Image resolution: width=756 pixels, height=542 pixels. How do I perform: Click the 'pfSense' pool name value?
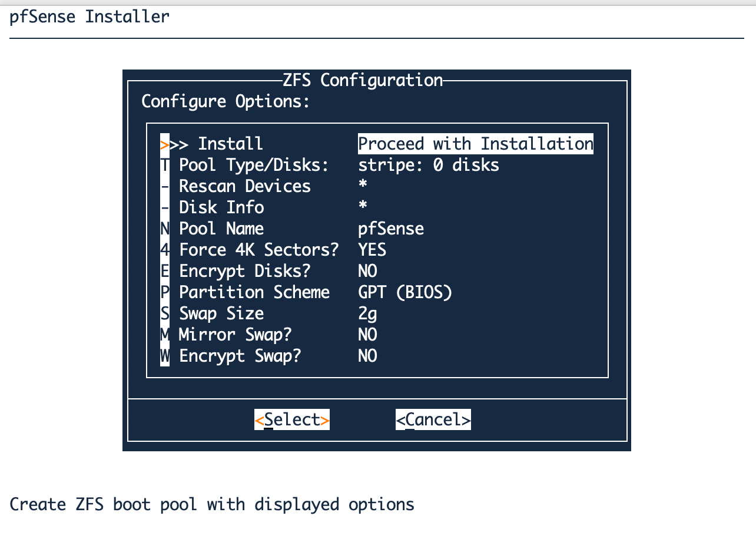(x=391, y=229)
